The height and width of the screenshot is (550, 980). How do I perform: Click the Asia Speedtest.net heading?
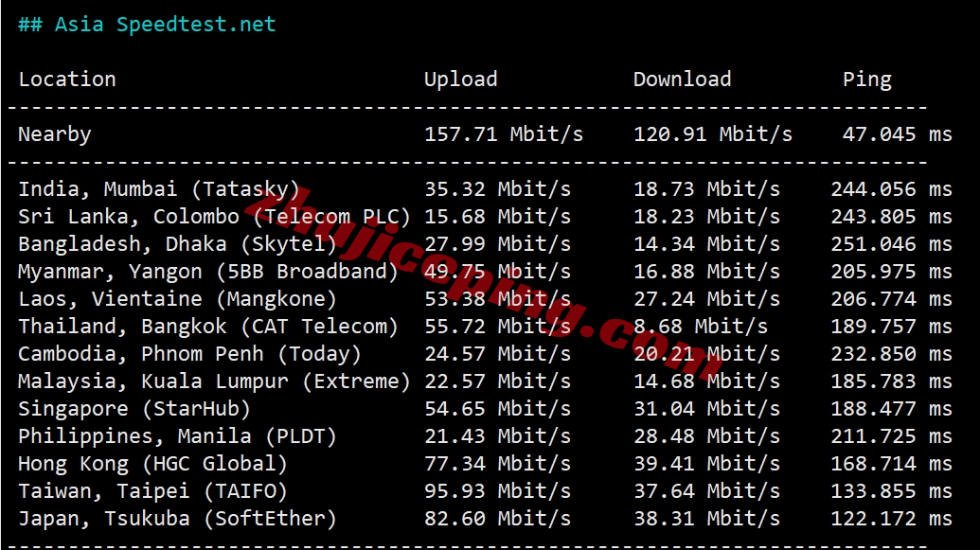(147, 25)
